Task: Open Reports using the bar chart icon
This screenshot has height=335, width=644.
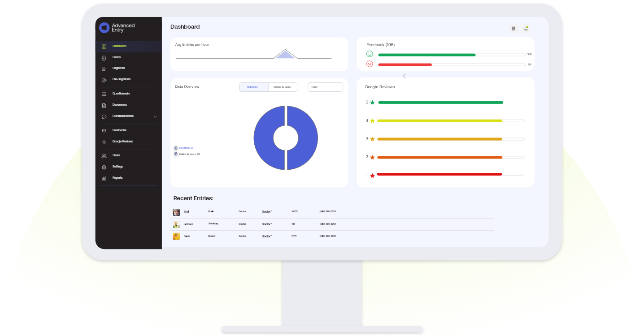Action: [104, 178]
